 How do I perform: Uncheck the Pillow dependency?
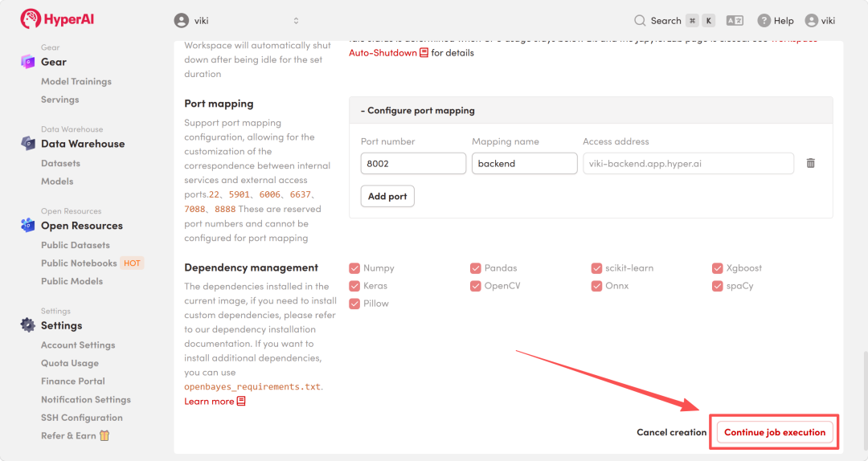[355, 304]
